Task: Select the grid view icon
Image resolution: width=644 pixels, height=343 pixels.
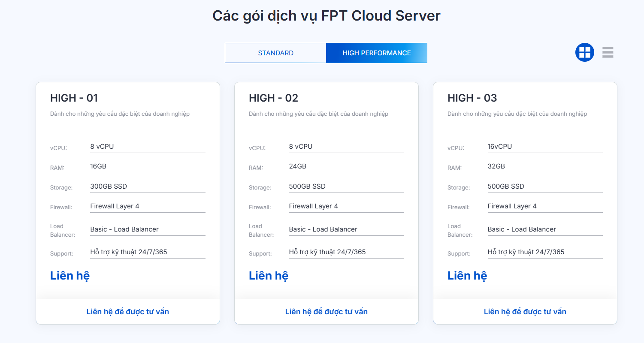Action: coord(584,52)
